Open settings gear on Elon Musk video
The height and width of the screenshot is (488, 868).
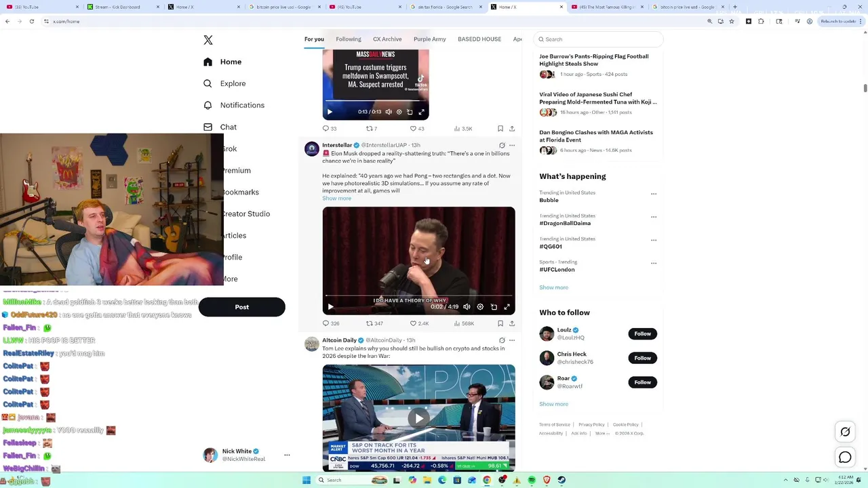(x=480, y=307)
